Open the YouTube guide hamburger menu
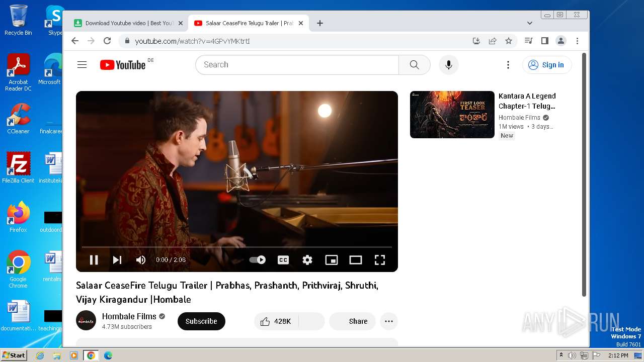Viewport: 644px width, 362px height. [x=82, y=65]
